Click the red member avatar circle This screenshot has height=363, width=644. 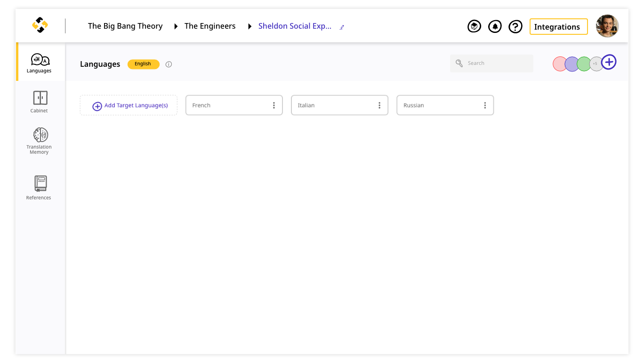pos(560,63)
